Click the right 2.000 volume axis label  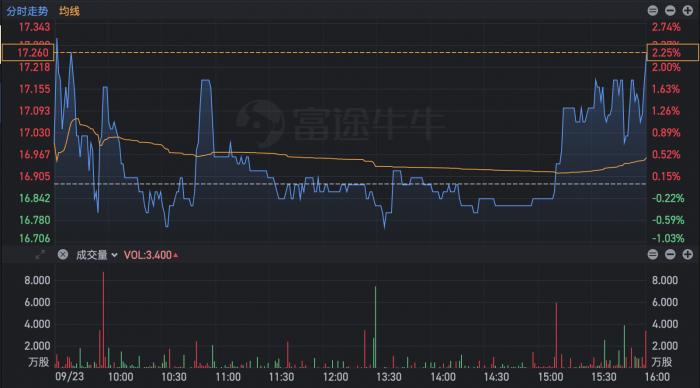[665, 346]
